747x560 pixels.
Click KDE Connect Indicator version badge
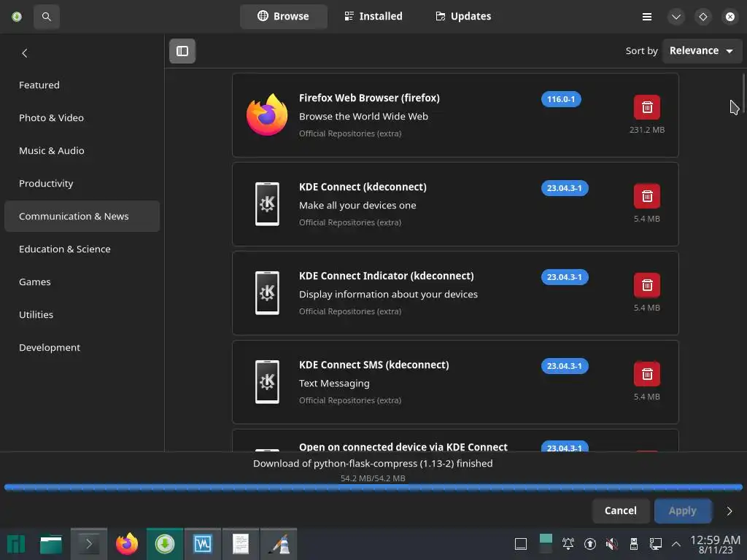(565, 277)
